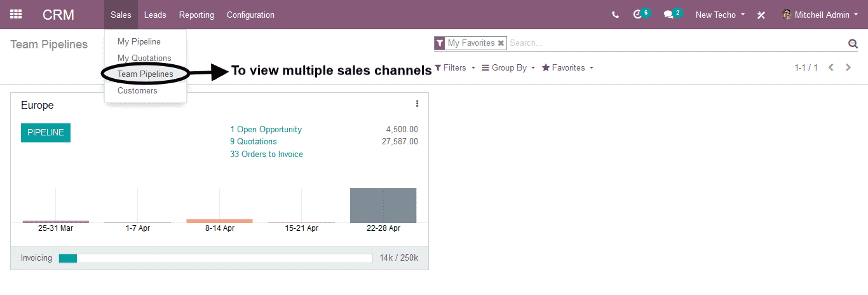Open the Configuration menu

[x=250, y=15]
